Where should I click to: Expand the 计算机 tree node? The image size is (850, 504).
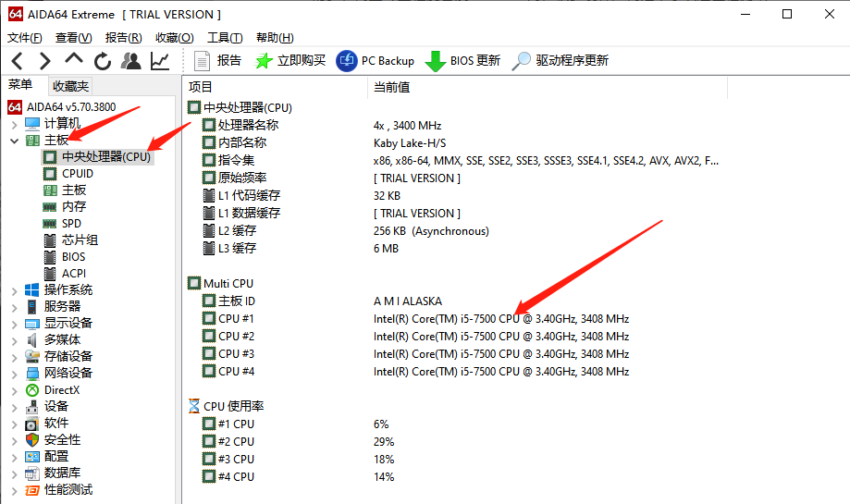tap(14, 124)
